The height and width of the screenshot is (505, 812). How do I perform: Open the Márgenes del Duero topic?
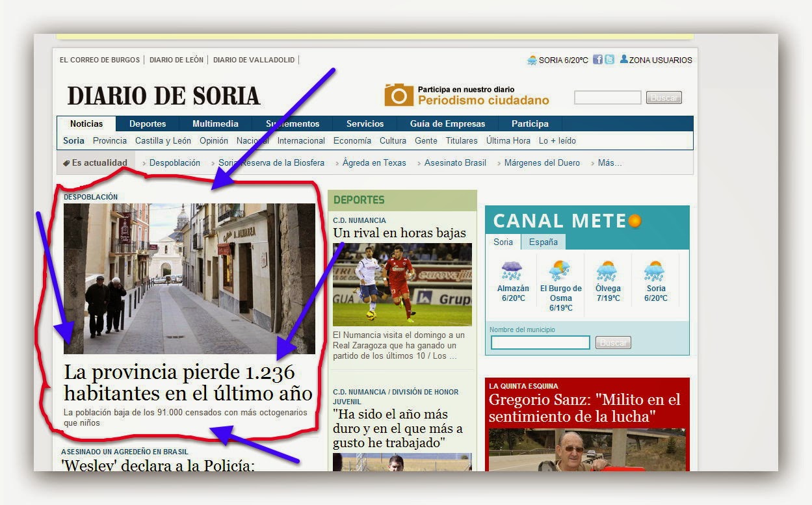[542, 162]
